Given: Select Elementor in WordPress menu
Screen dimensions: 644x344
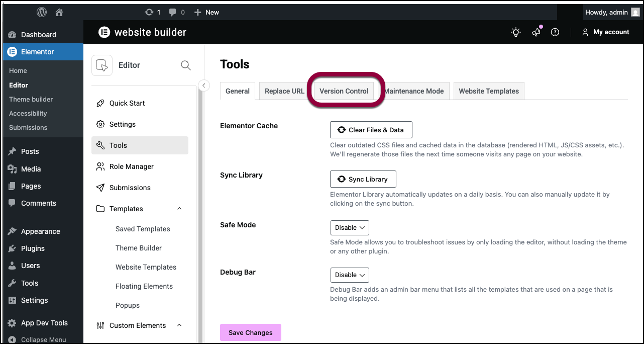Looking at the screenshot, I should click(43, 52).
